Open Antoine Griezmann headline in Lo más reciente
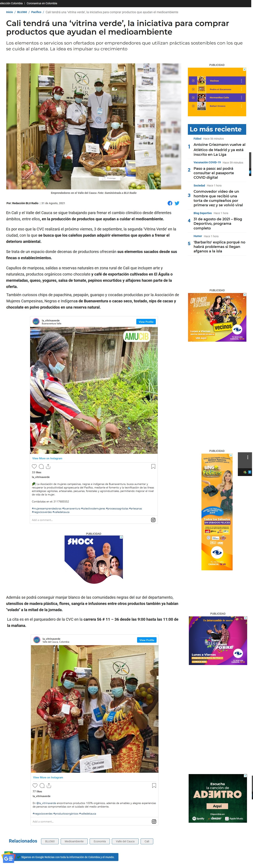This screenshot has height=868, width=253. click(x=219, y=150)
